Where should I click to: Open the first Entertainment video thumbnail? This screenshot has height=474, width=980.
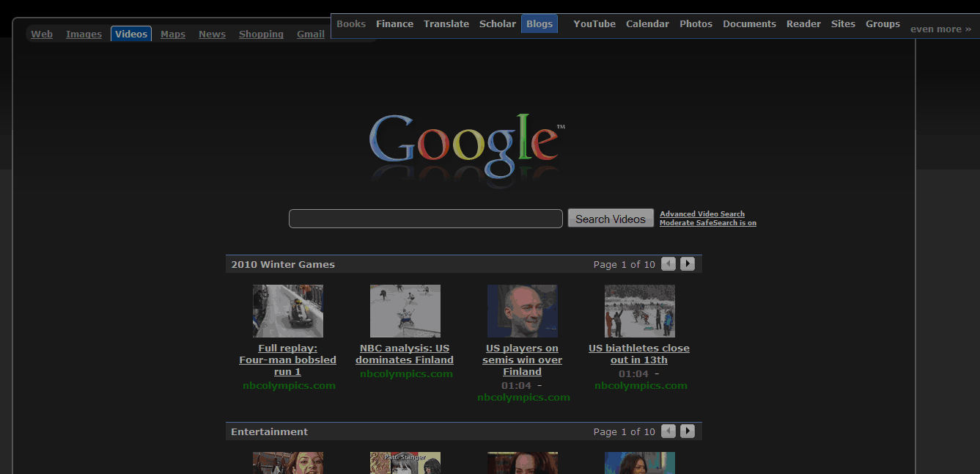288,463
